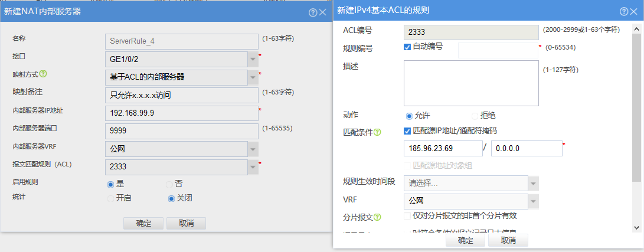Close the 新建NAT内部服务器 dialog
644x252 pixels.
322,11
